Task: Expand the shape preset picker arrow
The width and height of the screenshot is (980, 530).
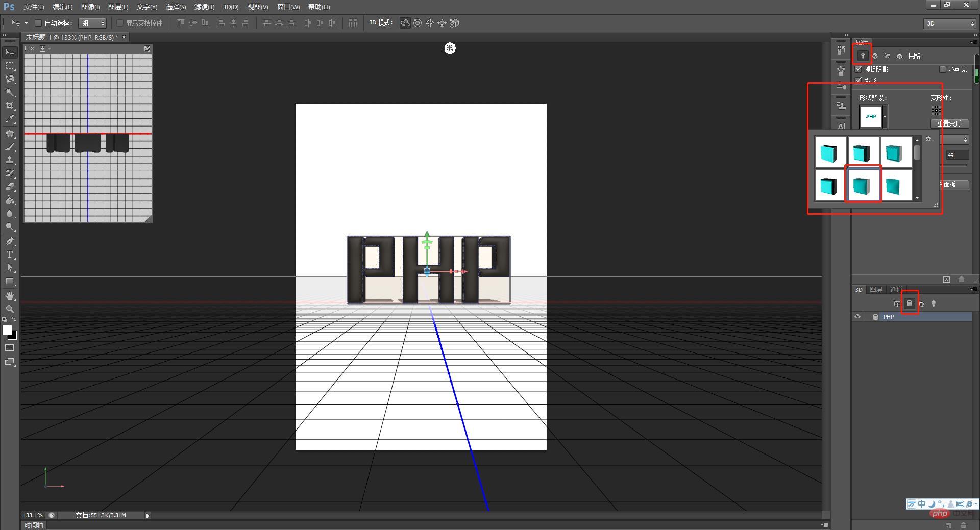Action: click(x=885, y=117)
